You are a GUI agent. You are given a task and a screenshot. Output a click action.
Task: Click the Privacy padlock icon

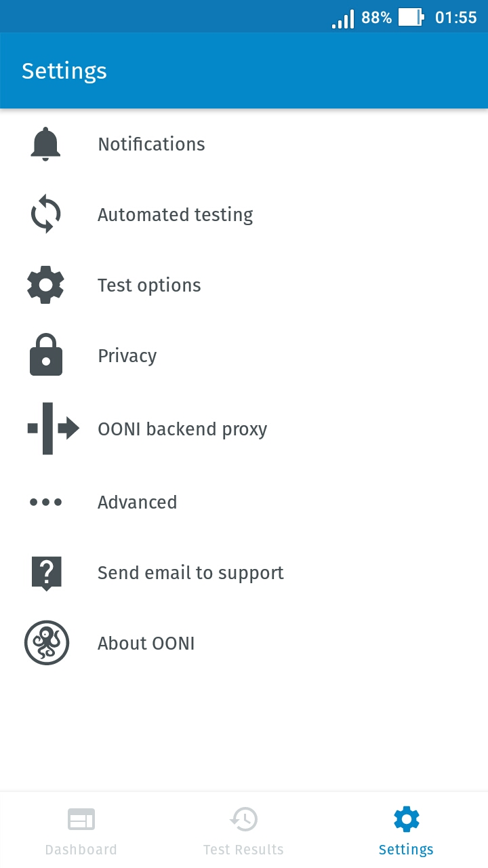(x=45, y=355)
